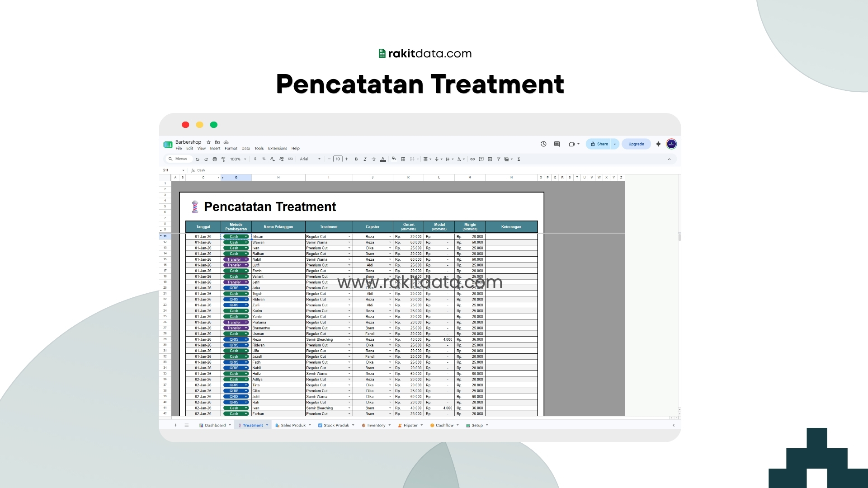The width and height of the screenshot is (868, 488).
Task: Open the comments panel icon
Action: (x=557, y=144)
